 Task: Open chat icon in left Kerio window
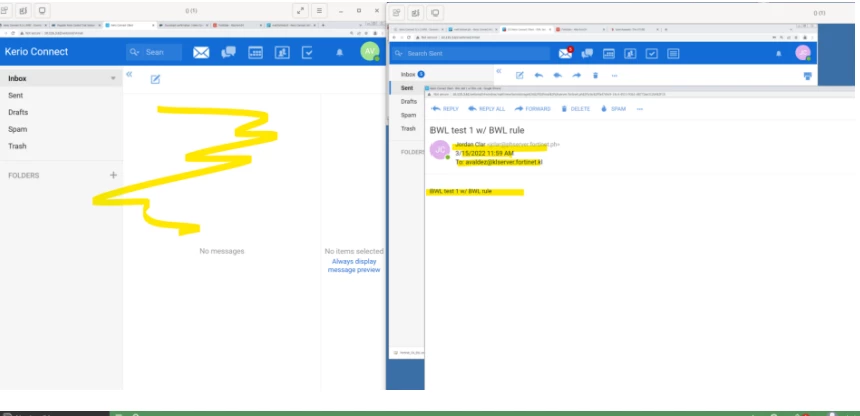click(228, 52)
